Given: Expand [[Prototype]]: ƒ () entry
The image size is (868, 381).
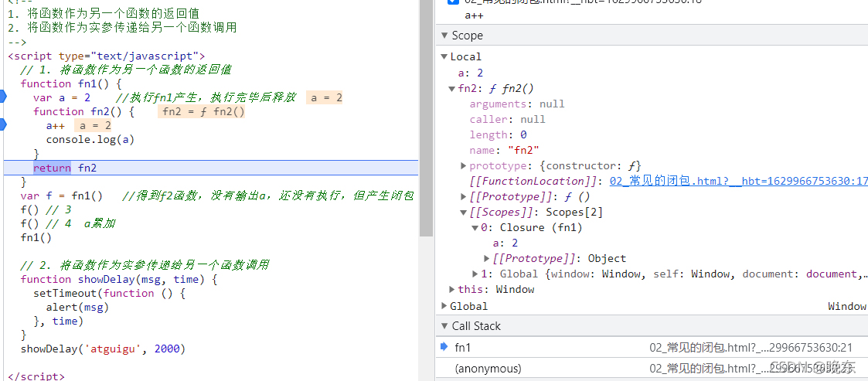Looking at the screenshot, I should 463,196.
